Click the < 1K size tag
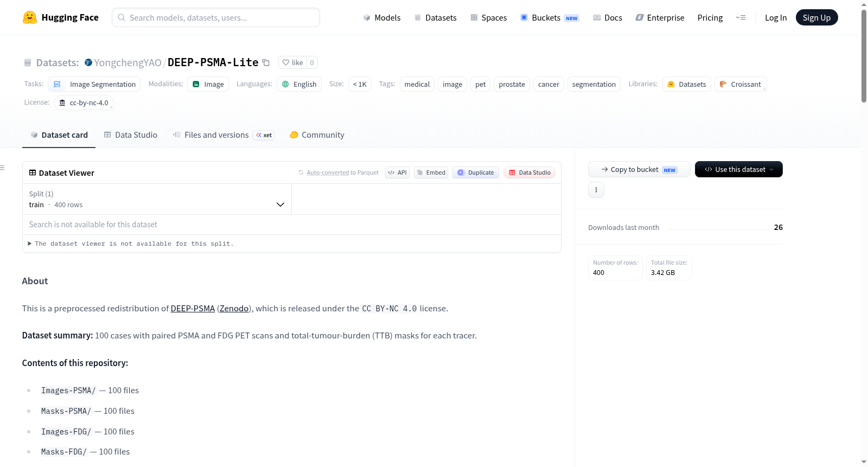 tap(360, 84)
